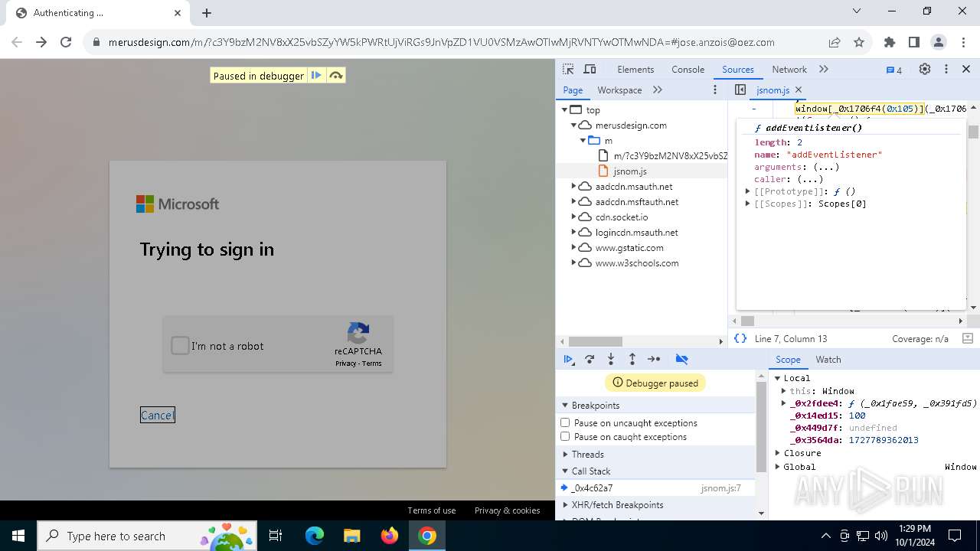Enable Pause on caught exceptions
The image size is (980, 551).
(565, 437)
